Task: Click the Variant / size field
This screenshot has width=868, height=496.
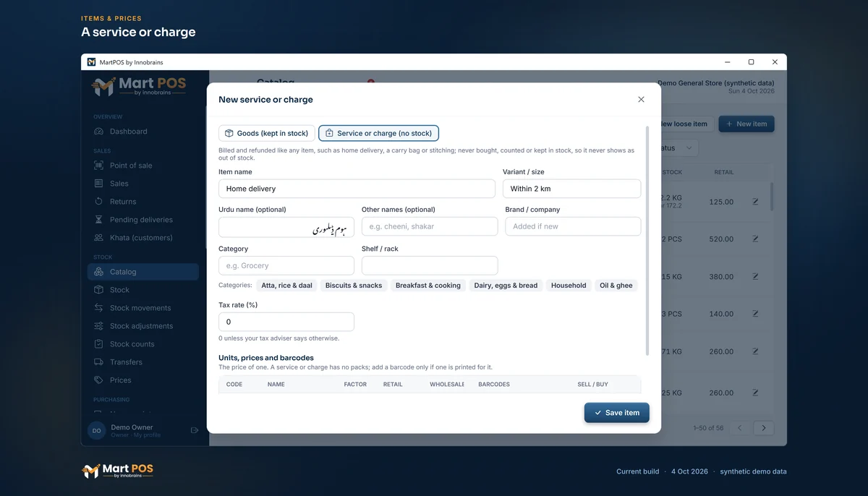Action: tap(571, 189)
